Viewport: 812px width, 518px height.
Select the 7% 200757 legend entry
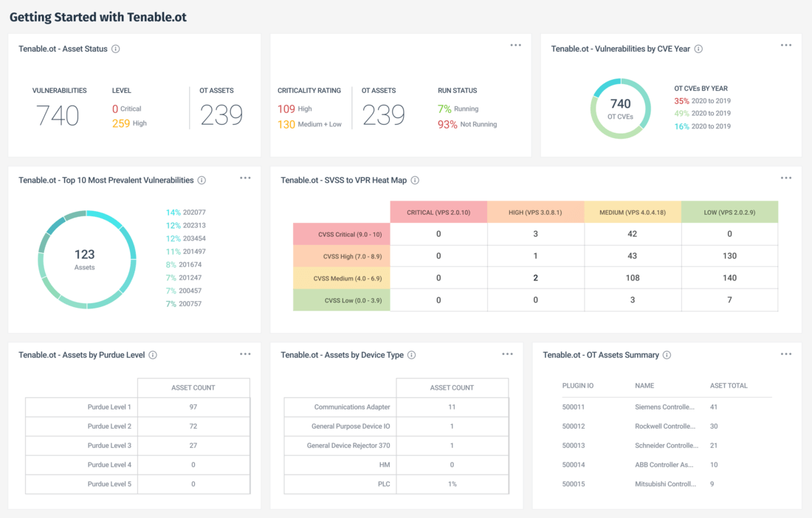(184, 304)
